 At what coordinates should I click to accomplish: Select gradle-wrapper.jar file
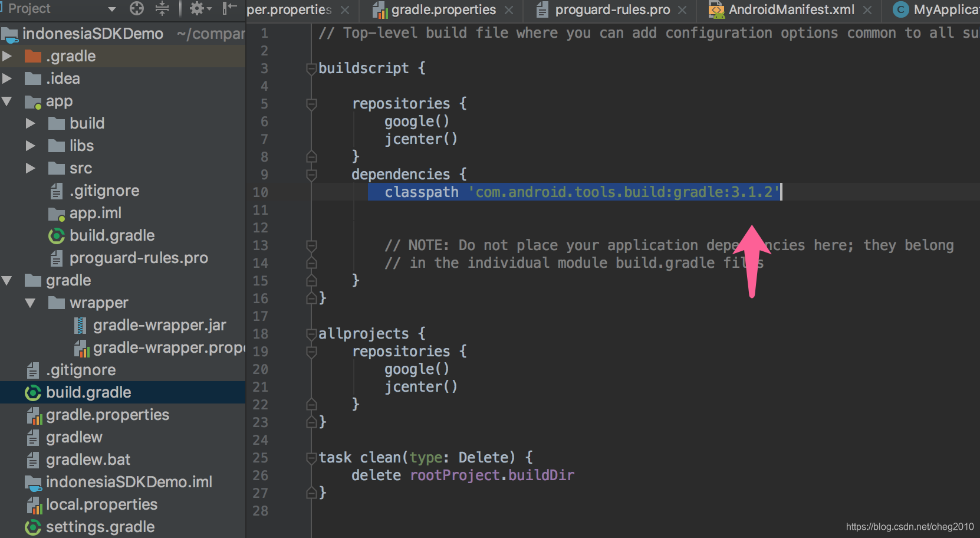(159, 325)
